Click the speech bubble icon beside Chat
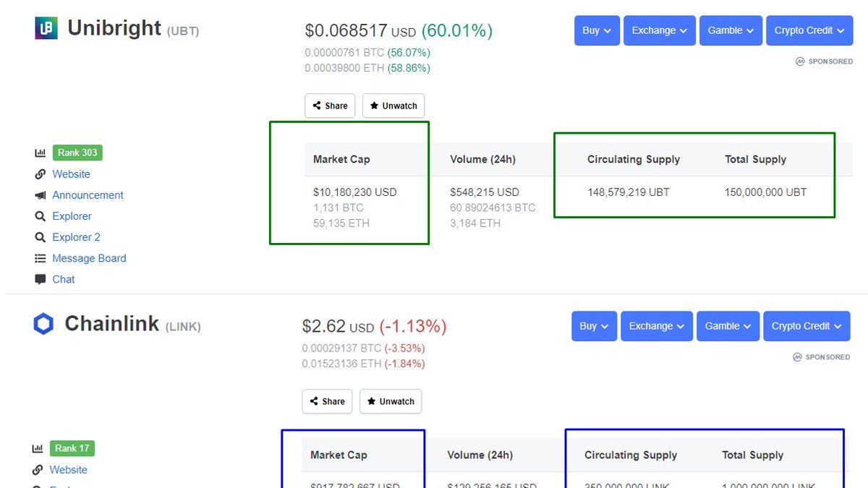This screenshot has width=868, height=488. (40, 279)
